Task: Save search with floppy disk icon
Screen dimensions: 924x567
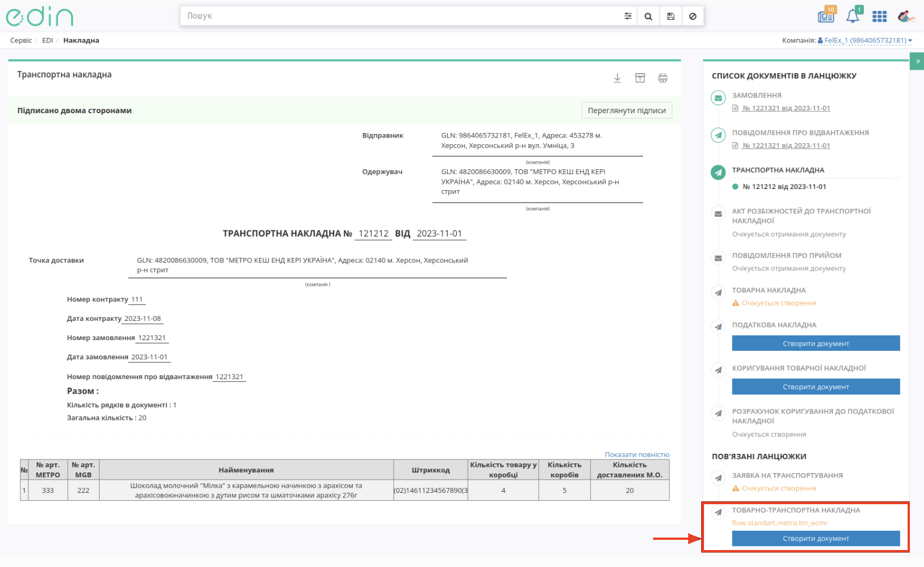Action: pos(671,16)
